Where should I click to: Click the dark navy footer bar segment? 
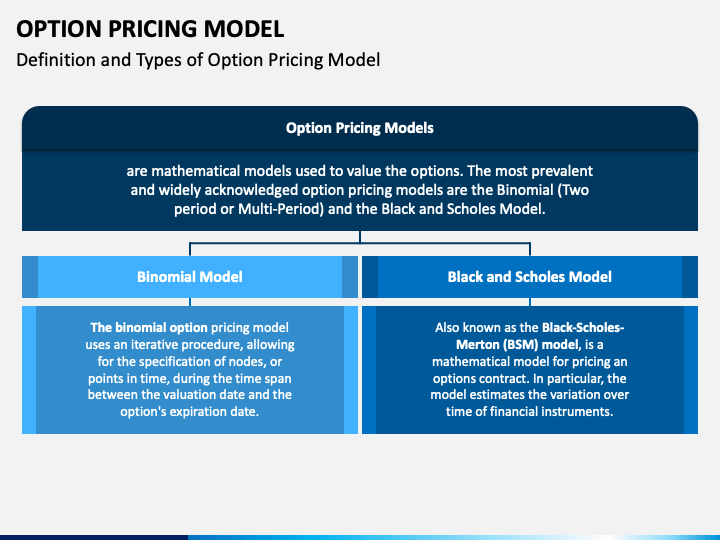(x=94, y=537)
